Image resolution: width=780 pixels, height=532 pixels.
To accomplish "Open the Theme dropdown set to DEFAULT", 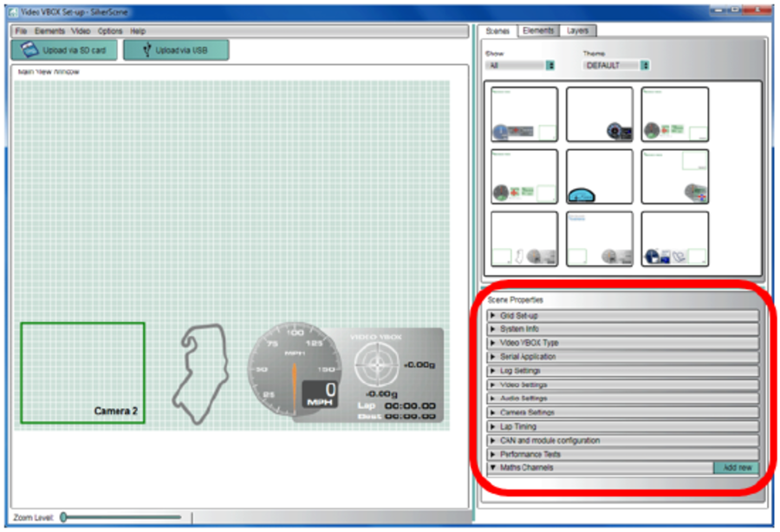I will pyautogui.click(x=616, y=65).
